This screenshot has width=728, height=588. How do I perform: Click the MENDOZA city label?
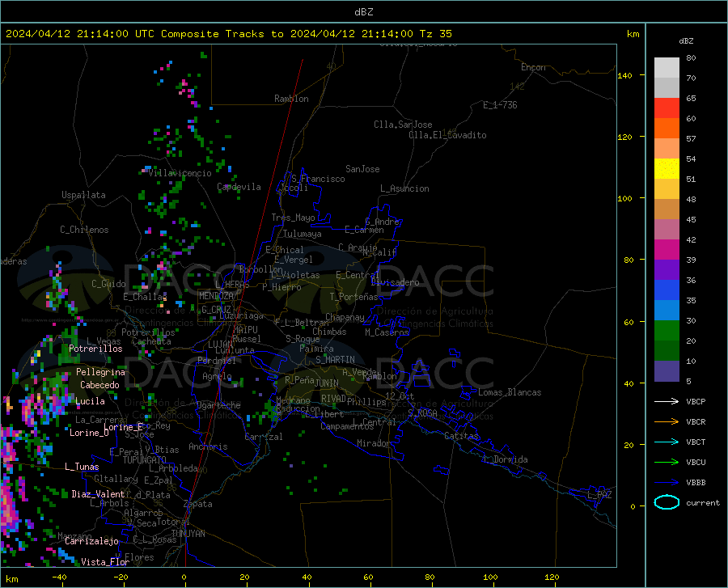click(x=216, y=295)
